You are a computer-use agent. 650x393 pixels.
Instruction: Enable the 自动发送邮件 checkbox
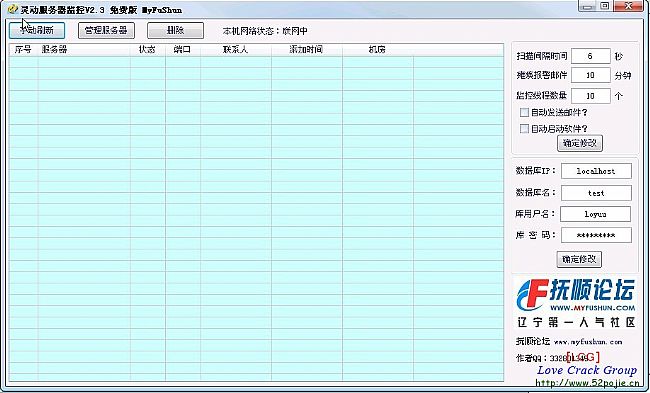coord(524,112)
